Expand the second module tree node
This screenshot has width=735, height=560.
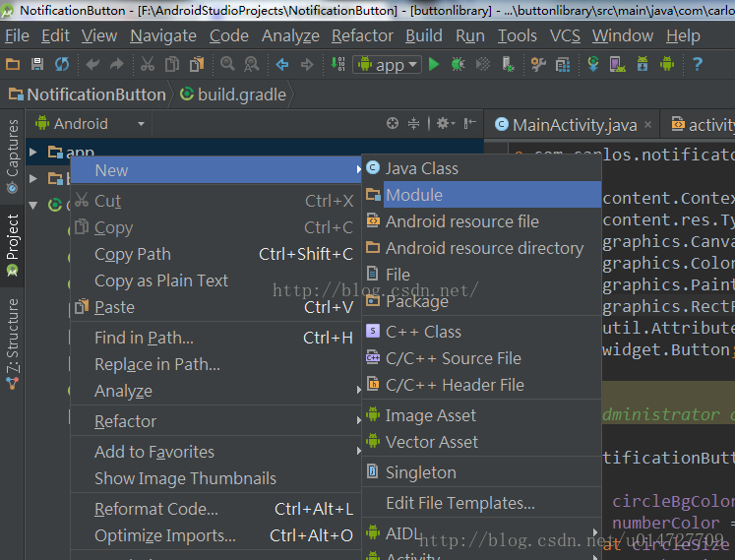[32, 178]
